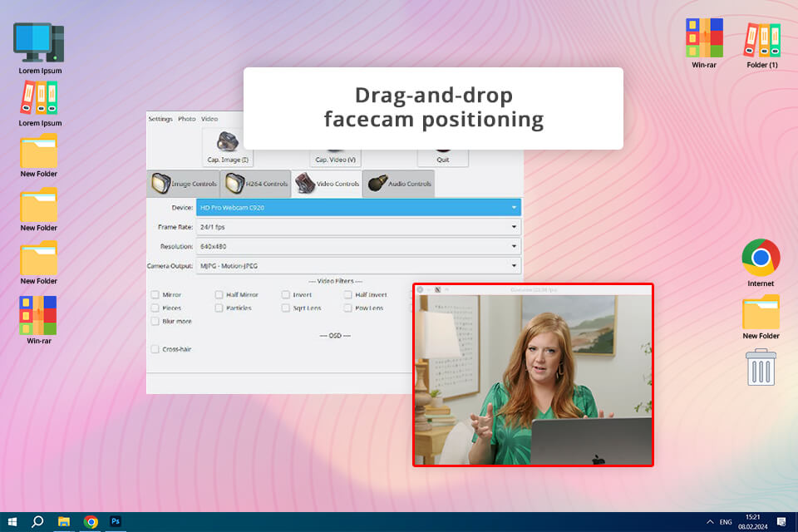Switch to the Audio Controls tab

(x=399, y=183)
